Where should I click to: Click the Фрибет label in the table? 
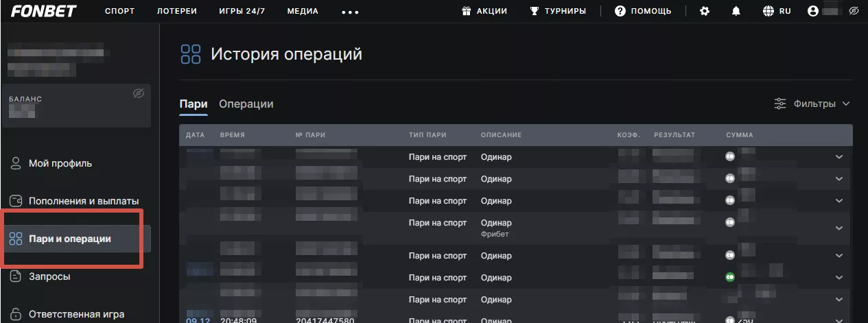point(495,235)
